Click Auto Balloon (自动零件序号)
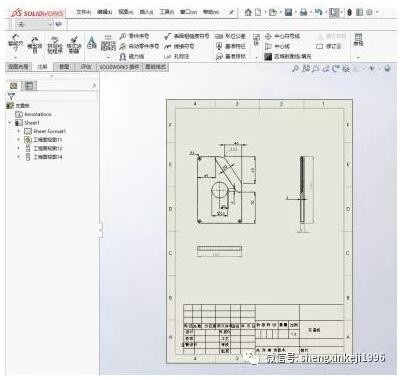Viewport: 401px width, 380px height. (139, 46)
